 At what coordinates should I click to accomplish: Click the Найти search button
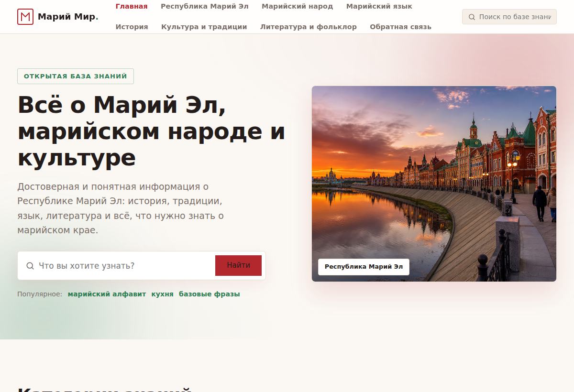point(238,265)
